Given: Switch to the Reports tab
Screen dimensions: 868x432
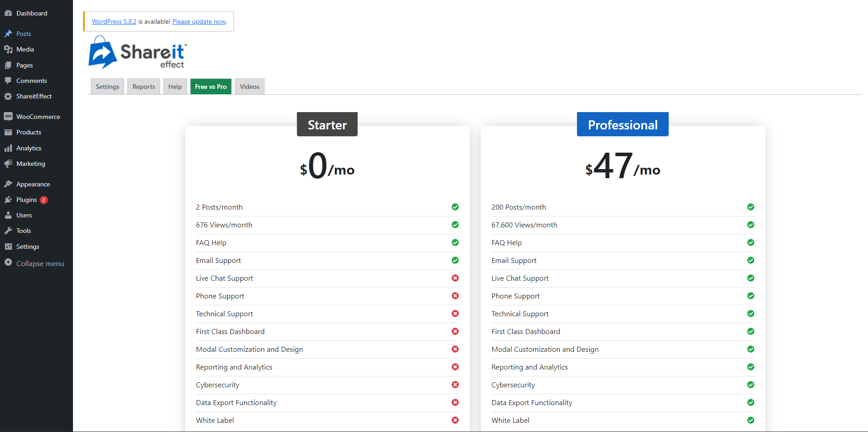Looking at the screenshot, I should coord(144,87).
